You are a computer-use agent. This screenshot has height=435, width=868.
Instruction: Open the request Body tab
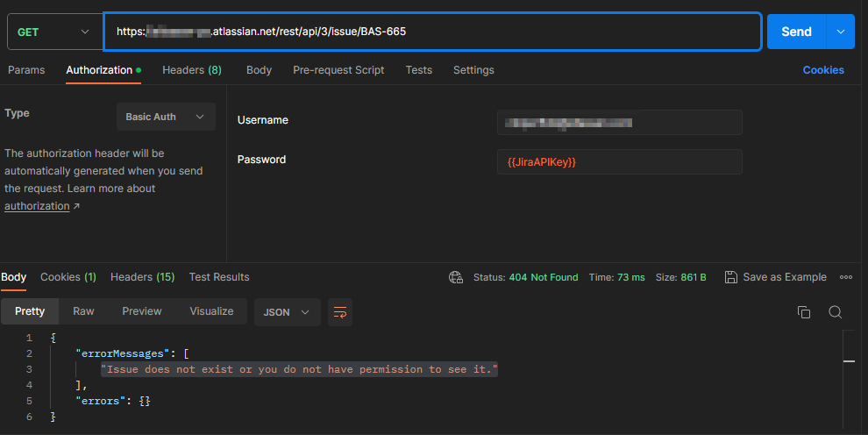point(259,70)
